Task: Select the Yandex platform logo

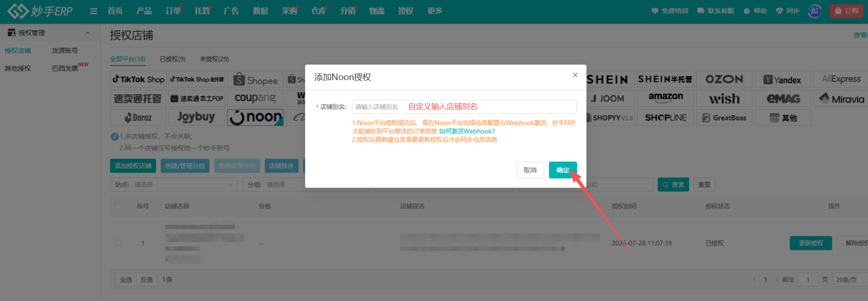Action: point(783,80)
